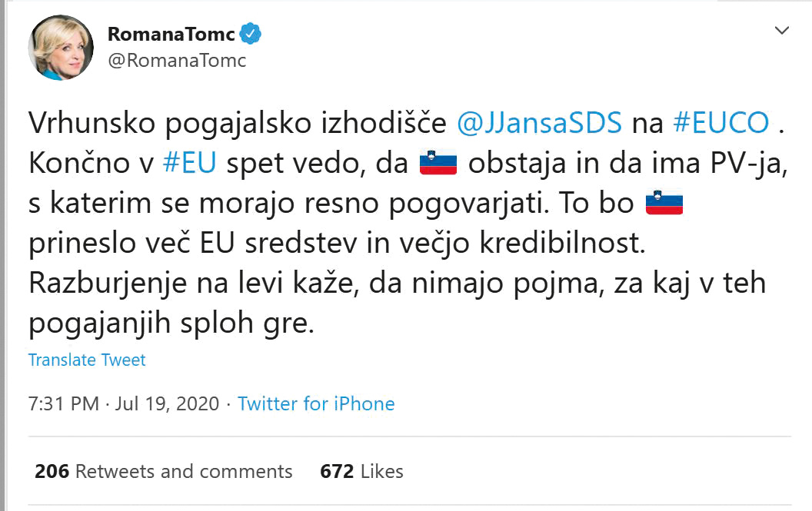The width and height of the screenshot is (812, 511).
Task: Open the Twitter for iPhone source link
Action: pos(317,403)
